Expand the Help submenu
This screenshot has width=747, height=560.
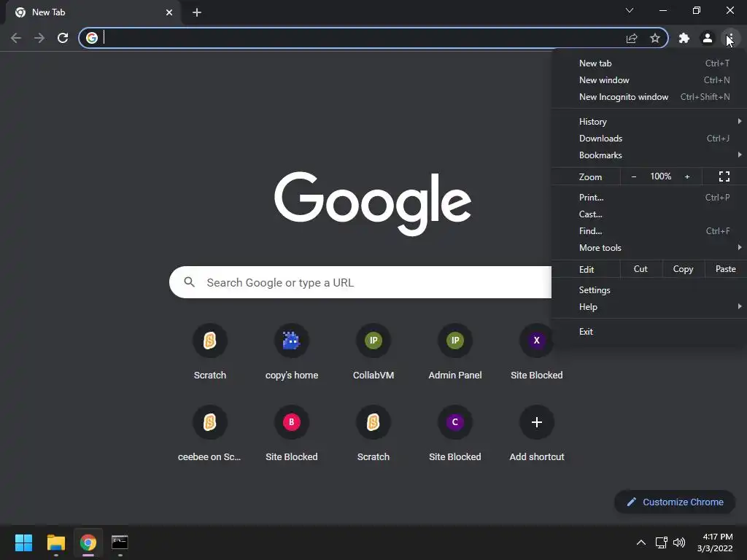click(x=649, y=307)
